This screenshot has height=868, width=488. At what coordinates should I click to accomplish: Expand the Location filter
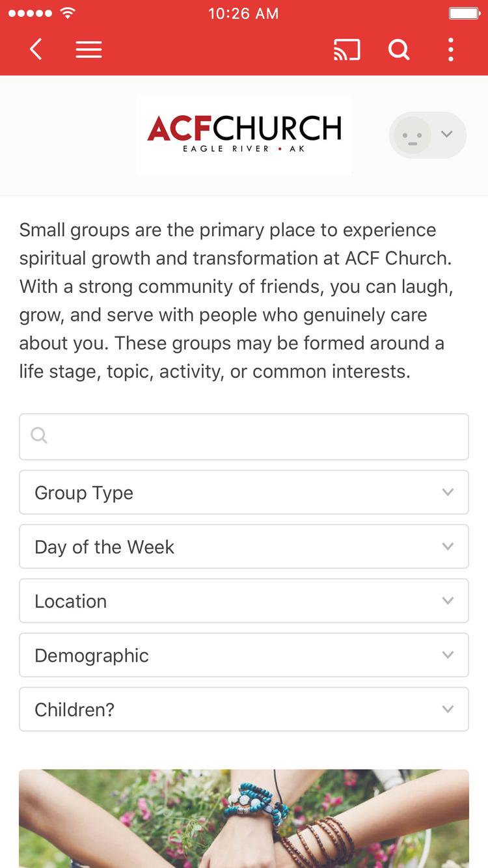pos(243,601)
